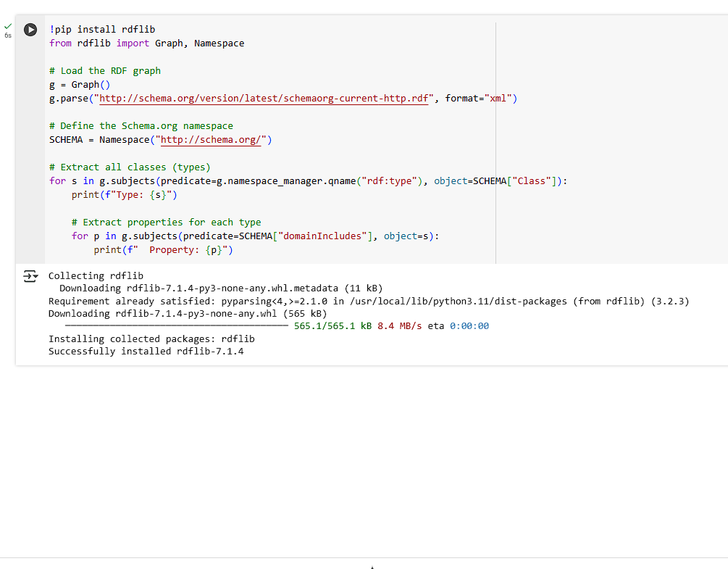Click the green execution success checkmark
Screen dimensions: 728x569
8,27
